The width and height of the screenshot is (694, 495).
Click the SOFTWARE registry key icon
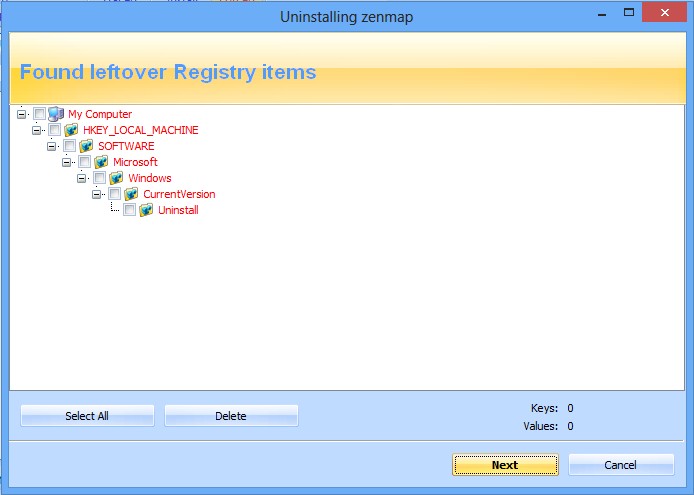point(86,146)
